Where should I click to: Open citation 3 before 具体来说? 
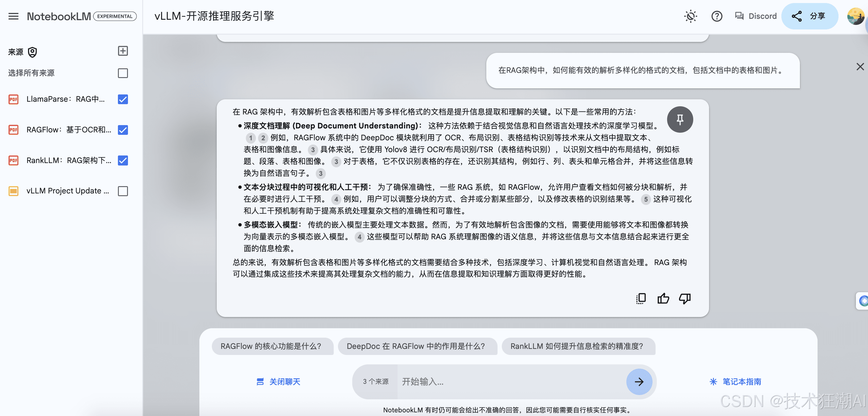313,150
